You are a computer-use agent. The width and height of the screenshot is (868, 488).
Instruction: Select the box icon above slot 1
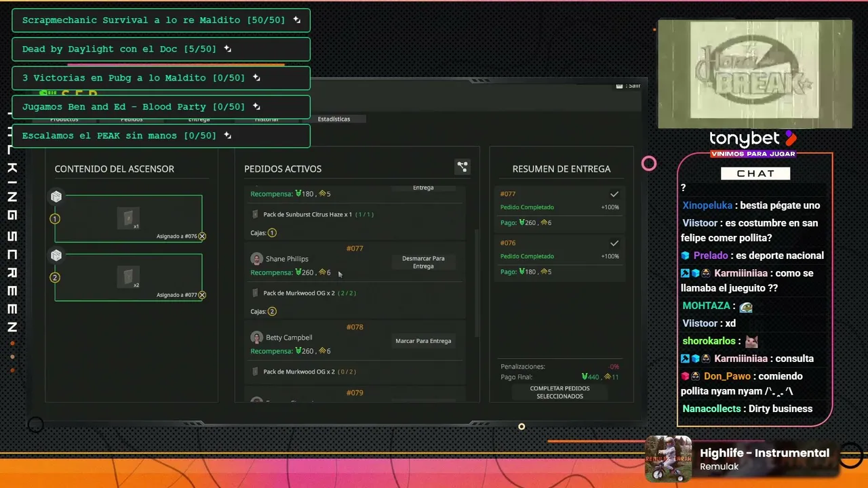(x=56, y=197)
